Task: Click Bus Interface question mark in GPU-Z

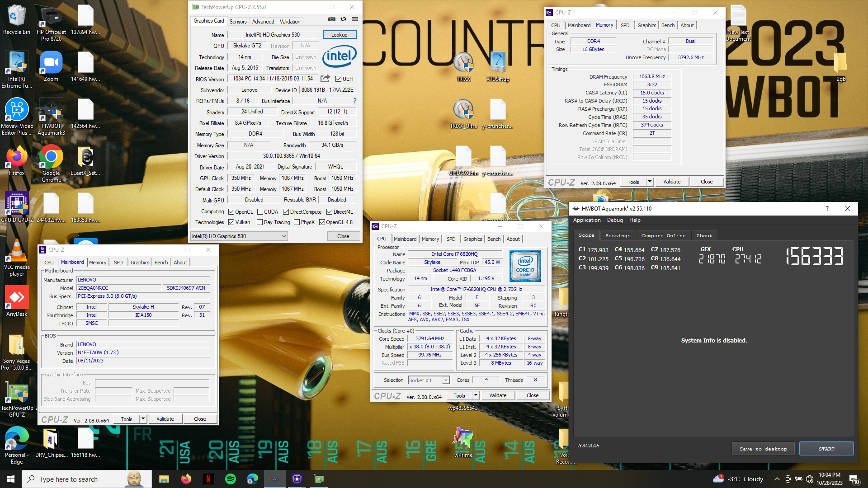Action: point(355,101)
